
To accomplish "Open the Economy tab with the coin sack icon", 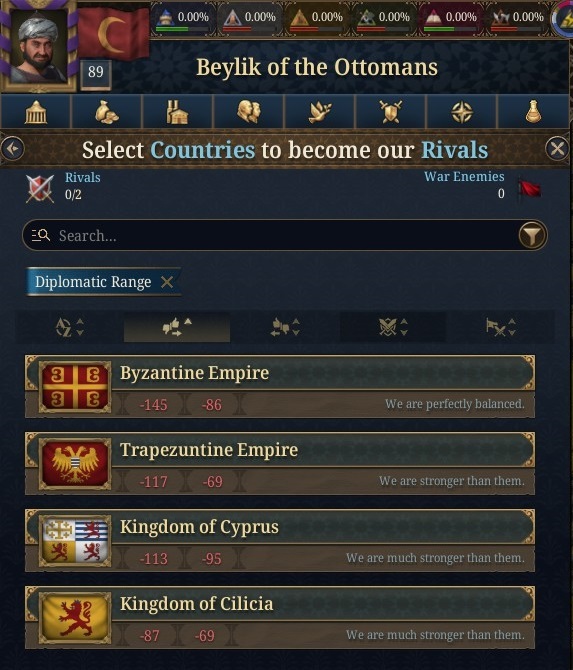I will click(x=106, y=112).
